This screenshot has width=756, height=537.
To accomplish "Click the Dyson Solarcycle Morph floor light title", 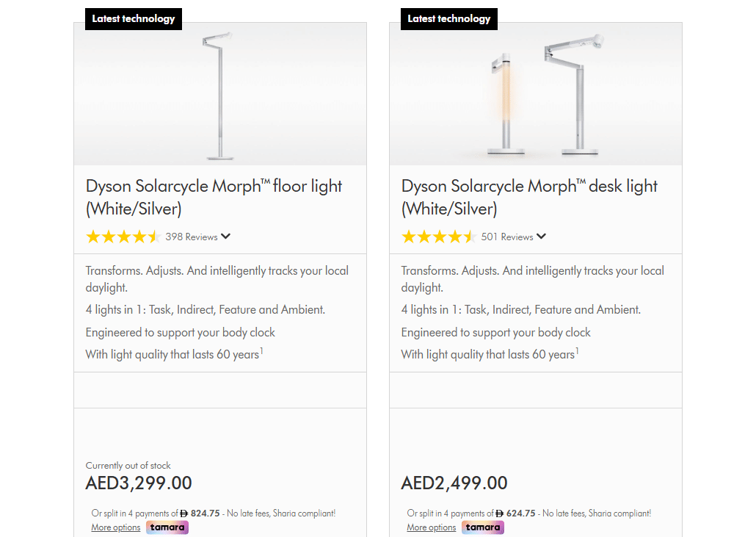I will tap(214, 197).
